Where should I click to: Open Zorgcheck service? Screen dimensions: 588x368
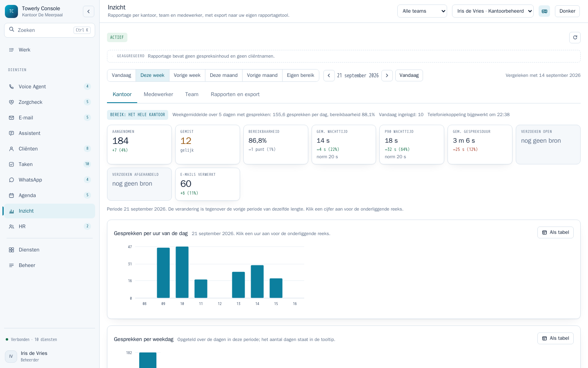tap(49, 102)
